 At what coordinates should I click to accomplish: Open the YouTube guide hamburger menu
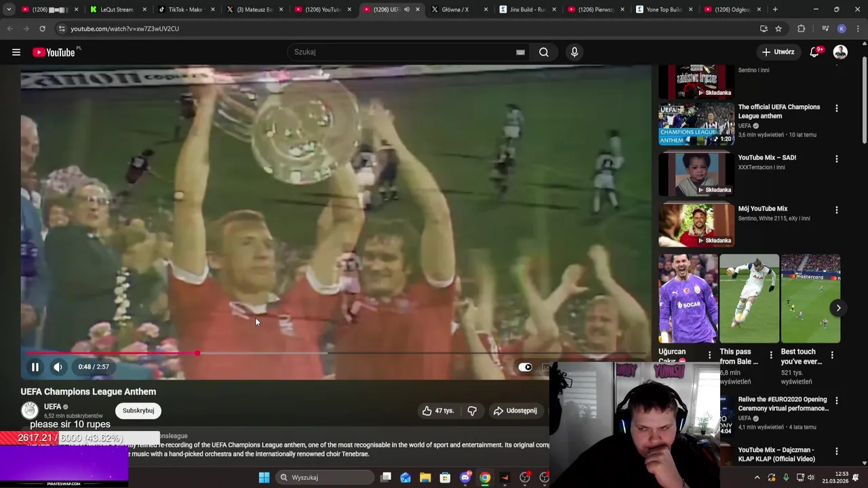(x=16, y=52)
